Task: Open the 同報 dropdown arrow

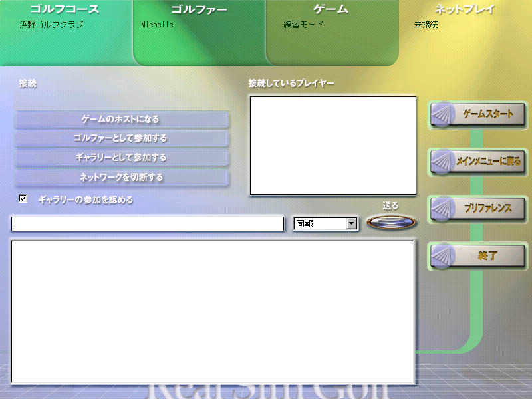Action: click(352, 224)
